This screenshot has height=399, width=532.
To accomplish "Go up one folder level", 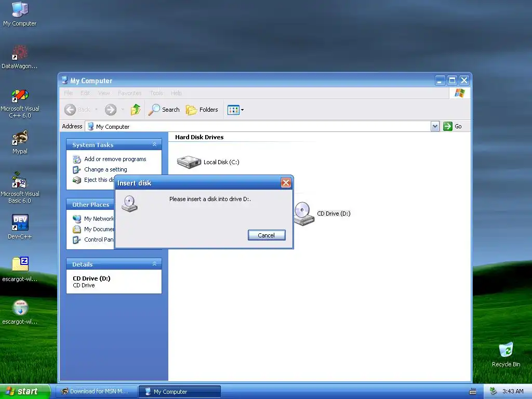I will [x=136, y=110].
